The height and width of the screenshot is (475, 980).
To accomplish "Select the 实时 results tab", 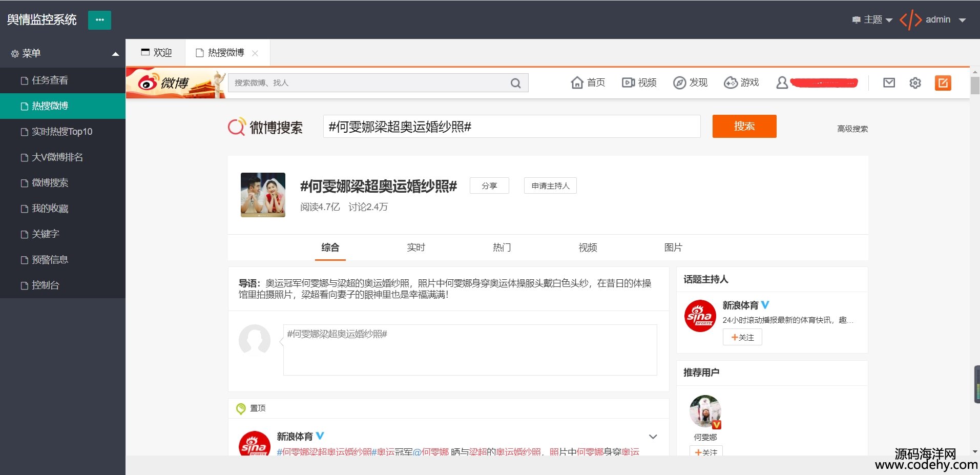I will click(x=415, y=247).
